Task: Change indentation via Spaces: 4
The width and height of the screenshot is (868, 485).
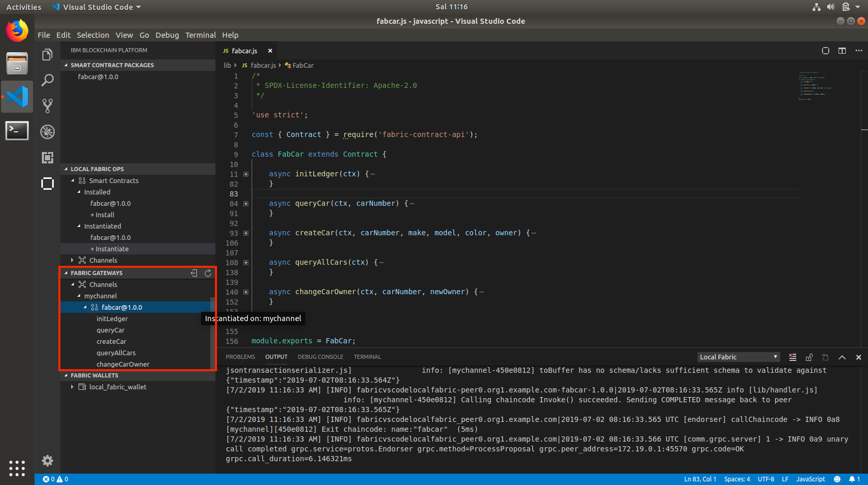Action: tap(737, 479)
